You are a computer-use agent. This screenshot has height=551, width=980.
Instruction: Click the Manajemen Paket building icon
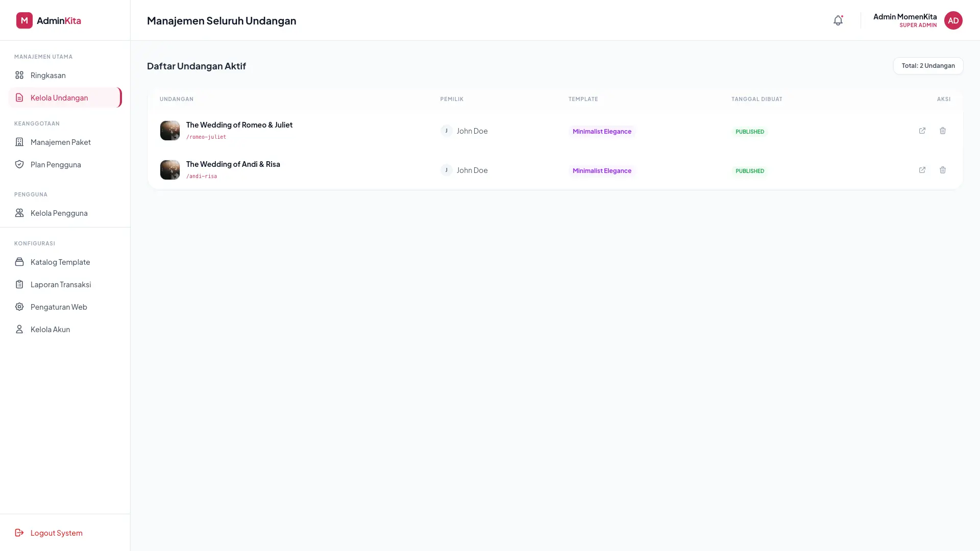(19, 142)
